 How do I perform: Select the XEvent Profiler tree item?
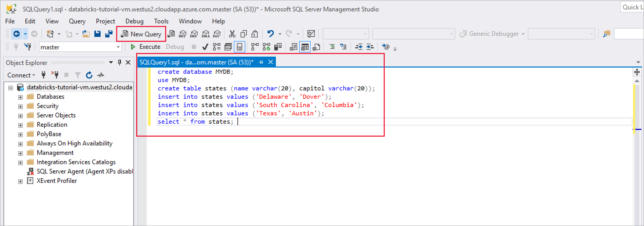(57, 181)
